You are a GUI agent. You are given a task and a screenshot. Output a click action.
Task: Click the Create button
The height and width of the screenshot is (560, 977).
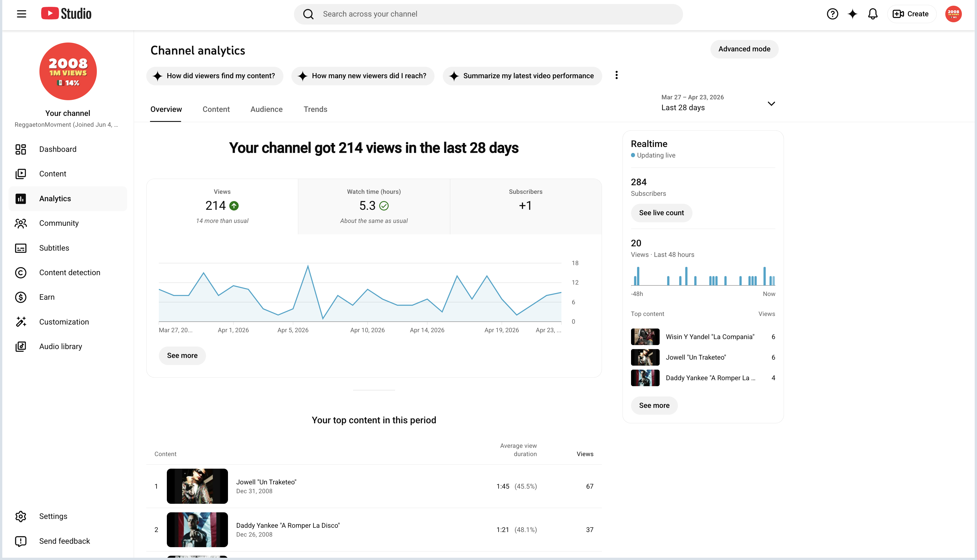(x=911, y=14)
